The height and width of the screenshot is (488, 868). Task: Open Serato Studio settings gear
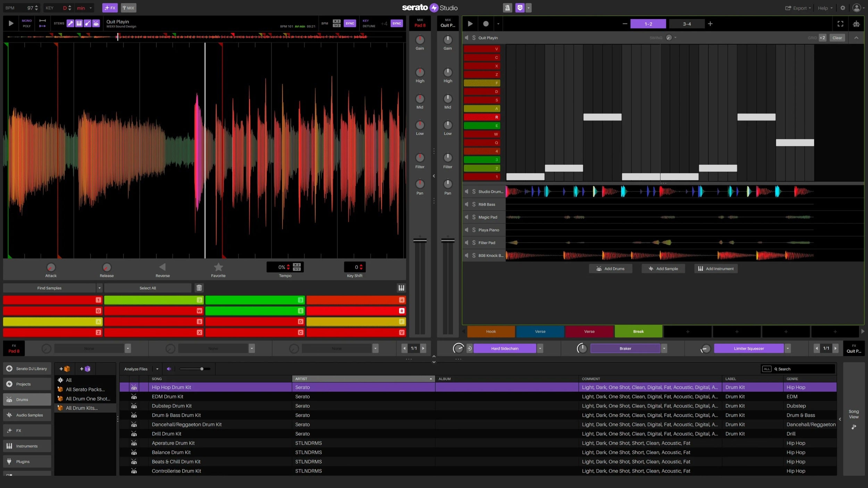tap(843, 8)
